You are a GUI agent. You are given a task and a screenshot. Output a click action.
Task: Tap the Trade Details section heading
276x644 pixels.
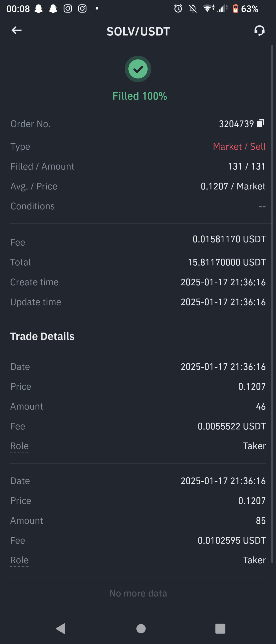click(42, 336)
